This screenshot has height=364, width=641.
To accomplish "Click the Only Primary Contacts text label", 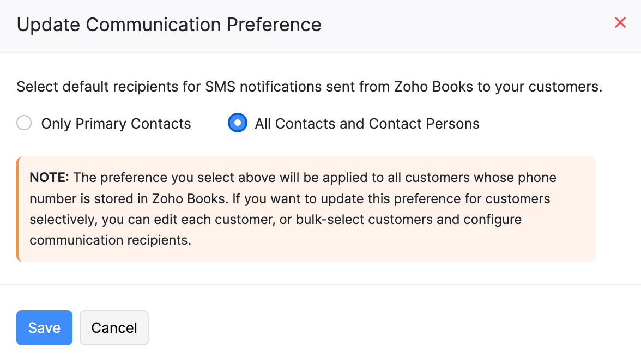I will click(116, 123).
